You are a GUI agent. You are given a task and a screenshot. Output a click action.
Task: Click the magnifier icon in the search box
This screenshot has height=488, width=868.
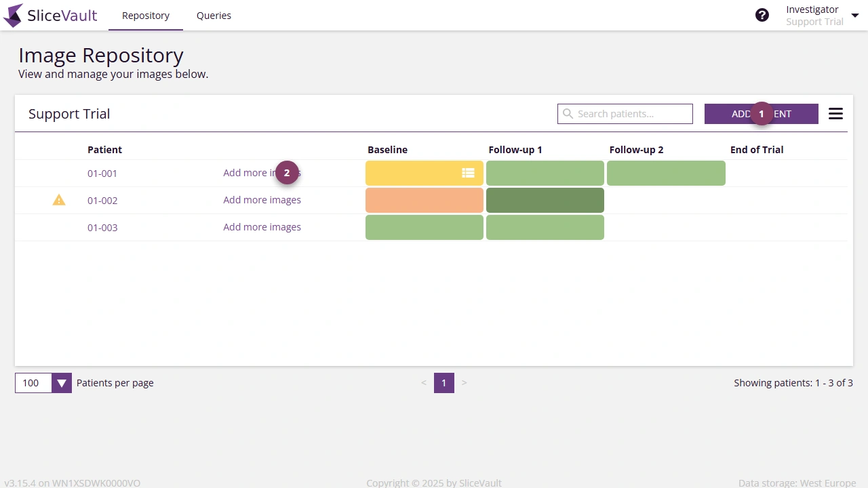568,113
